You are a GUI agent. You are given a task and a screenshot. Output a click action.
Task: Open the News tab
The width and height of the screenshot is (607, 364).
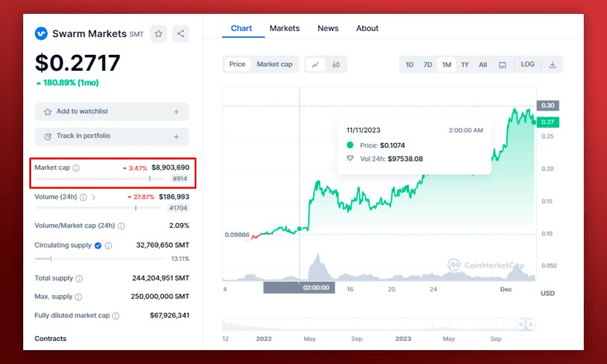[x=328, y=28]
